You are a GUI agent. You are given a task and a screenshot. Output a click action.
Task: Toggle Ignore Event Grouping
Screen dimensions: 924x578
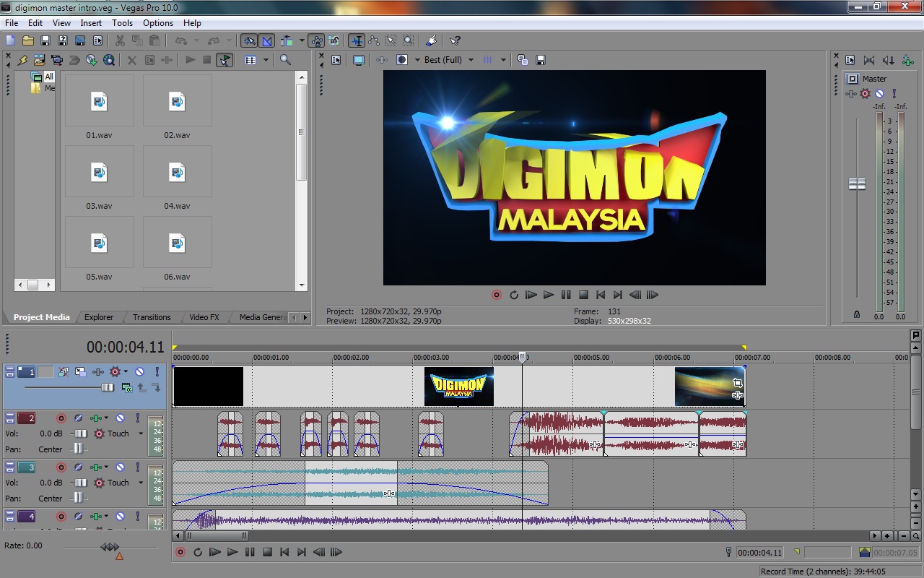click(x=334, y=40)
